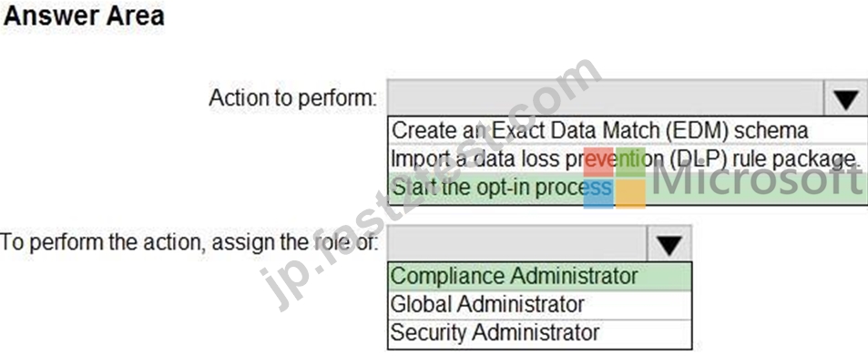Screen dimensions: 868x356
Task: Choose Global Administrator role
Action: 540,304
